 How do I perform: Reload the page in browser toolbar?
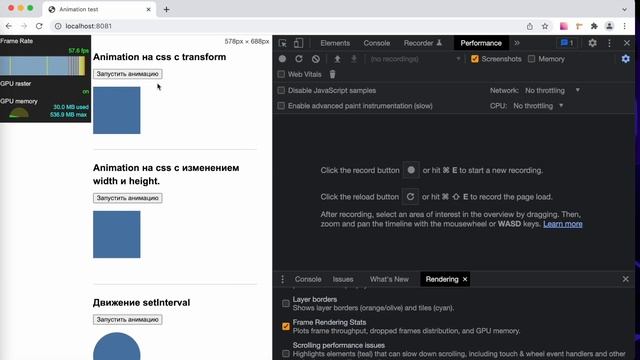39,26
